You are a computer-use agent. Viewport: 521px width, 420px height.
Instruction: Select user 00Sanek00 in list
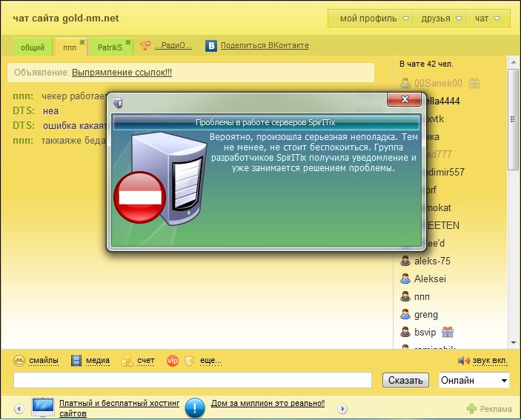click(438, 83)
